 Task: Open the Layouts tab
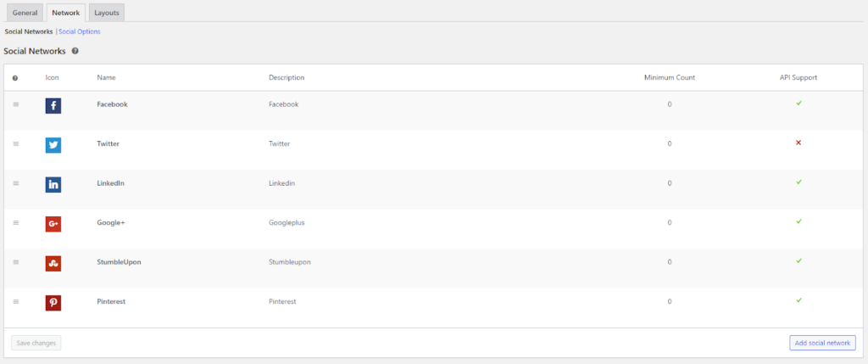(107, 13)
